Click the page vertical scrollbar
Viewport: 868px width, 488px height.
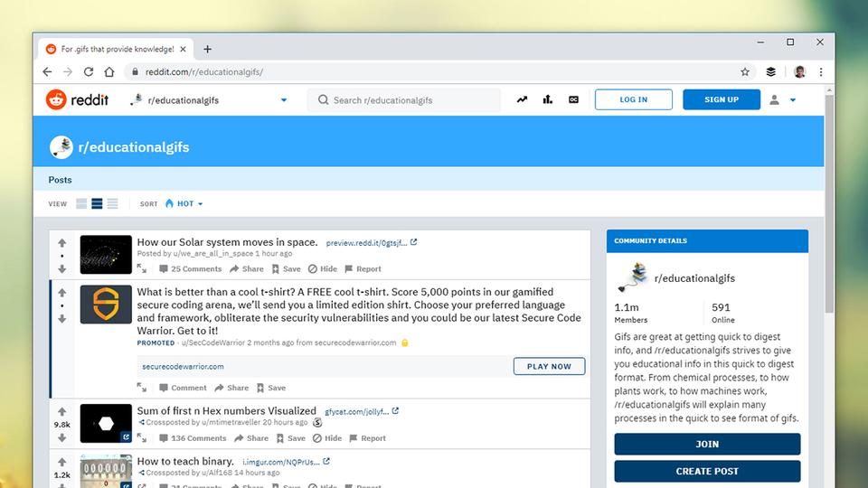pos(829,203)
